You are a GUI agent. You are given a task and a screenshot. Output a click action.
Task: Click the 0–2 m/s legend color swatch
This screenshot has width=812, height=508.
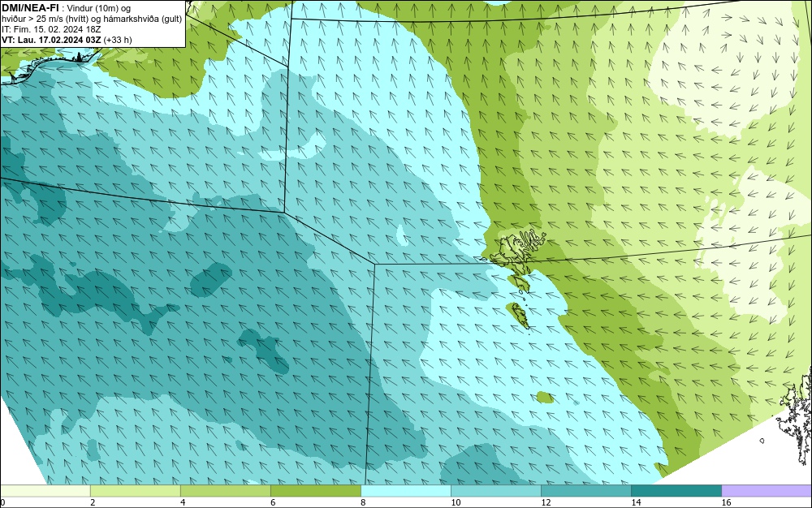pyautogui.click(x=45, y=491)
